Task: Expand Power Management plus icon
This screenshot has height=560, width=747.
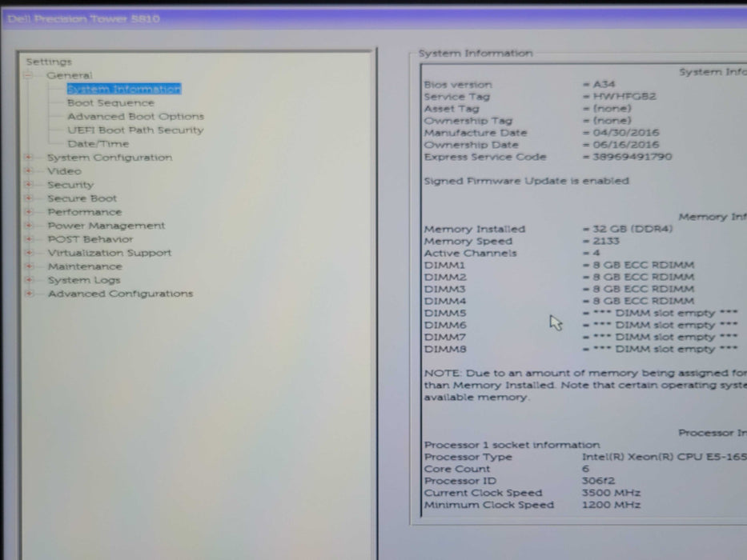Action: click(x=30, y=226)
